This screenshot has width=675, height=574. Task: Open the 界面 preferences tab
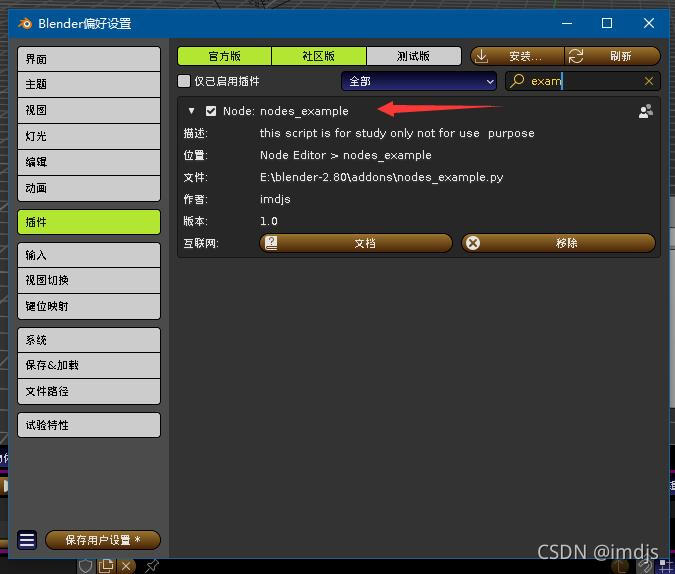(x=89, y=59)
